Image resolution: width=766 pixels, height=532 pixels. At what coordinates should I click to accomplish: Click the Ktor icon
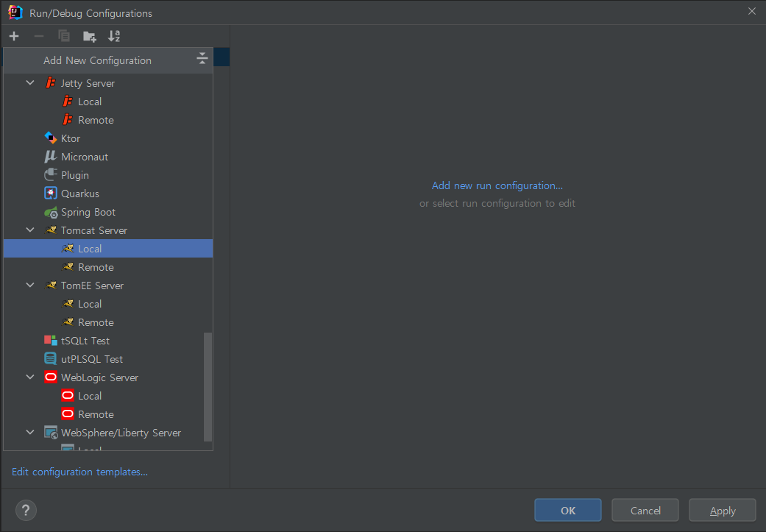click(50, 138)
